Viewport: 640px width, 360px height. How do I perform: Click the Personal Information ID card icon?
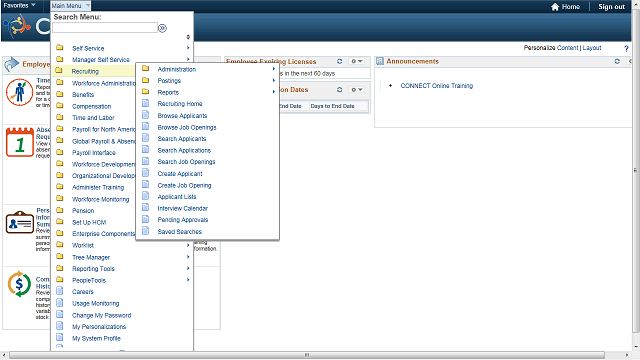pos(20,222)
